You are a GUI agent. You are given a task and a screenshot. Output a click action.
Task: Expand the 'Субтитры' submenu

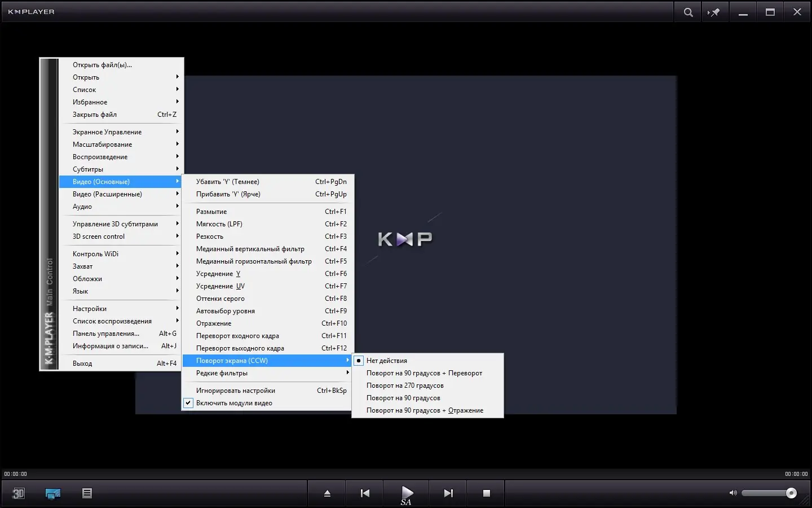point(120,169)
